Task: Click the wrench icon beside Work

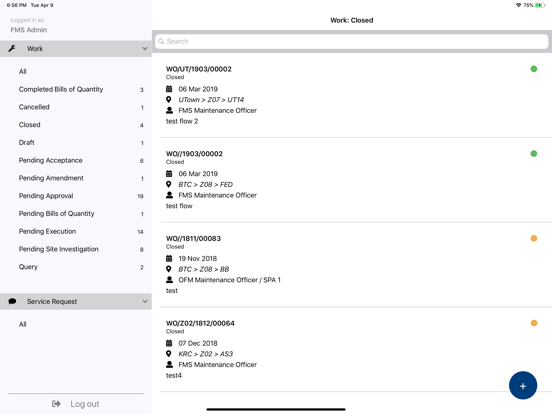Action: 12,49
